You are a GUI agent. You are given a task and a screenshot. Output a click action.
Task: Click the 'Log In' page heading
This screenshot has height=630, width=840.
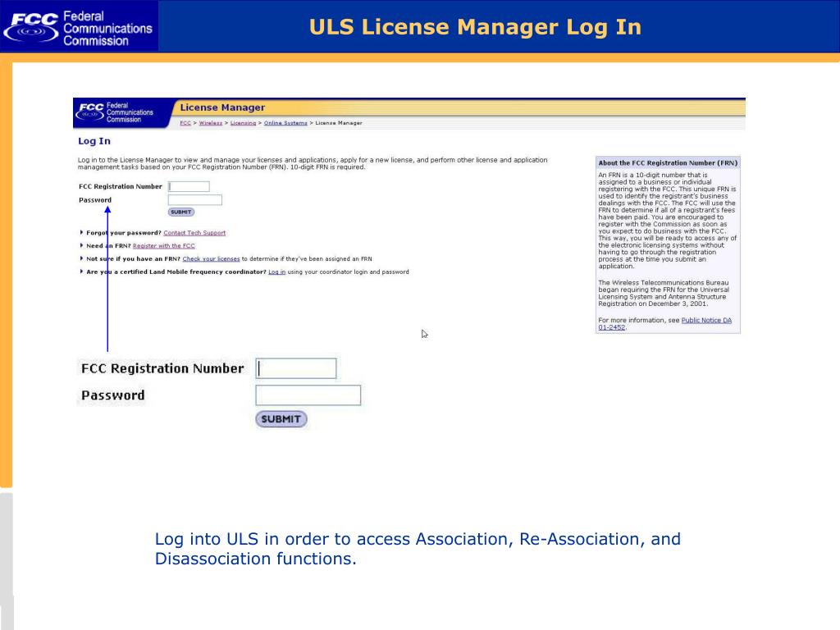(x=94, y=141)
